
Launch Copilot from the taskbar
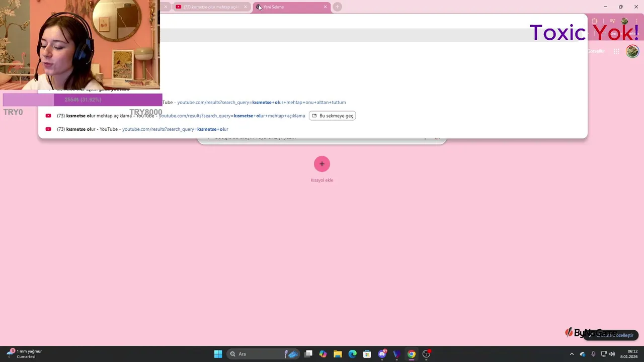(323, 354)
